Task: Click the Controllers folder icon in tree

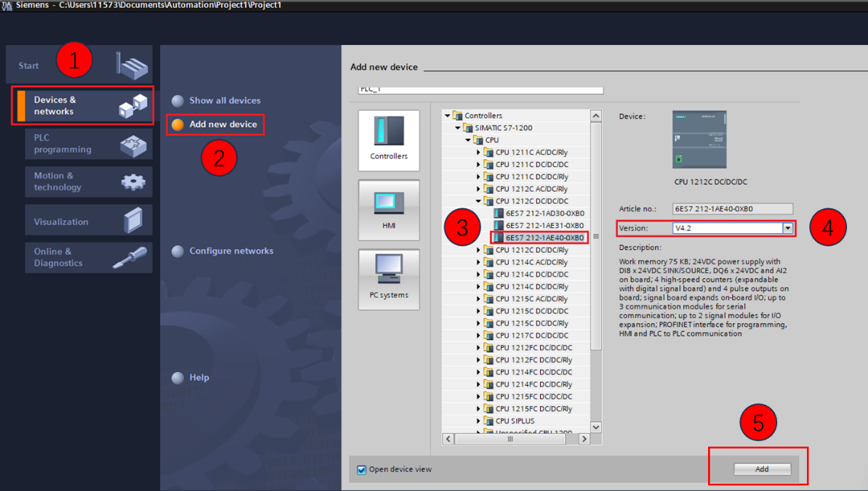Action: click(x=457, y=115)
